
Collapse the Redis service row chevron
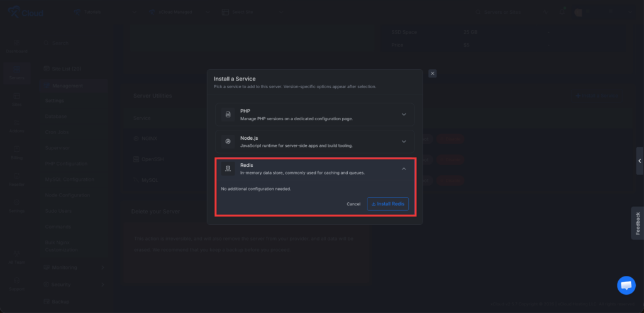pyautogui.click(x=404, y=169)
